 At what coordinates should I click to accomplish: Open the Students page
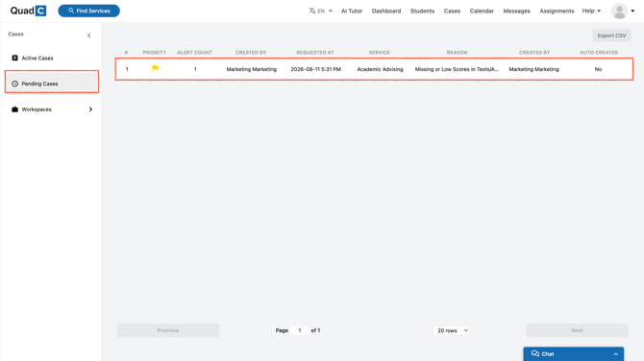(x=422, y=12)
